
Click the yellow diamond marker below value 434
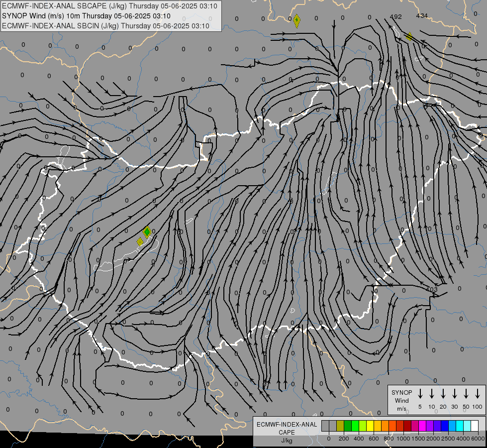(x=409, y=36)
